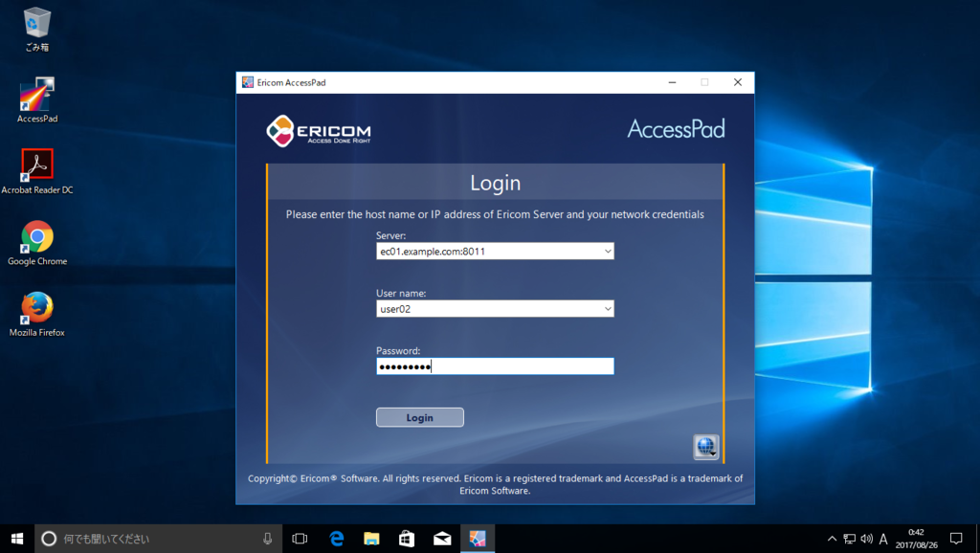Screen dimensions: 980x553
Task: Open the Action Center notifications icon
Action: [x=956, y=539]
